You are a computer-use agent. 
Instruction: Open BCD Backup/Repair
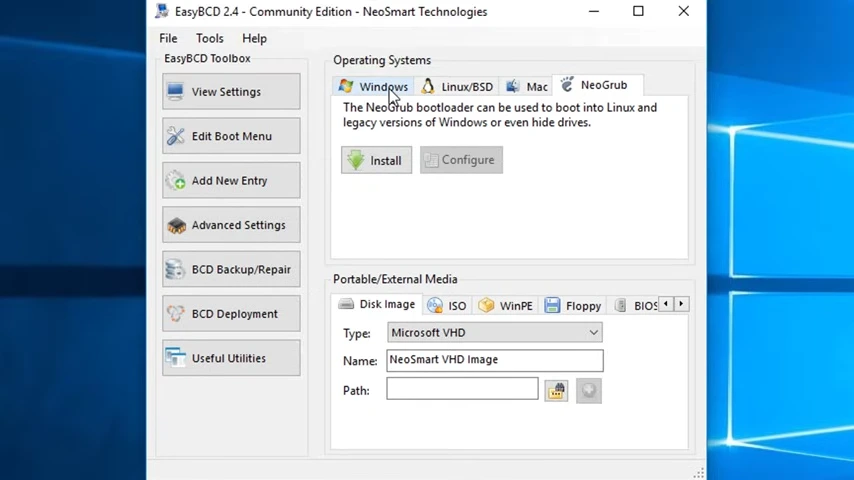(231, 269)
